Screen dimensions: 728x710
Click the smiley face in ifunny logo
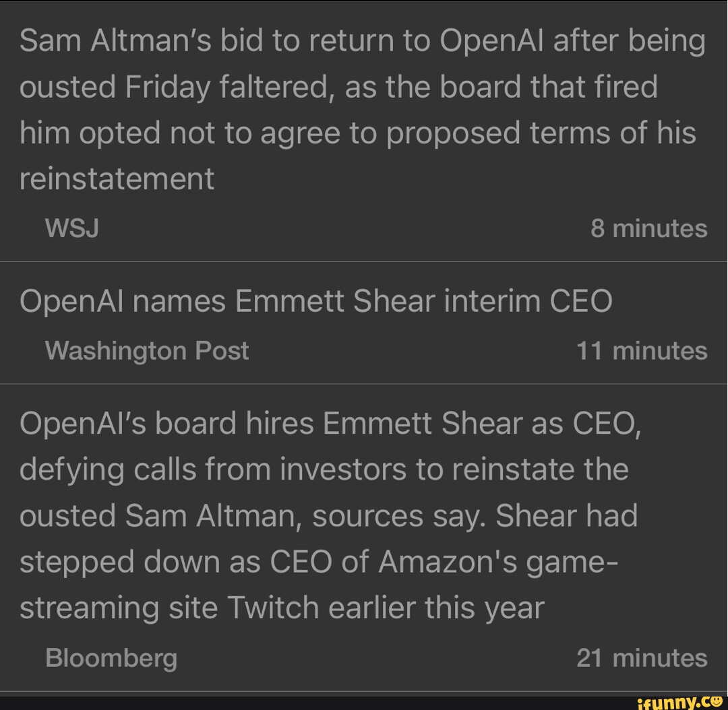coord(716,701)
